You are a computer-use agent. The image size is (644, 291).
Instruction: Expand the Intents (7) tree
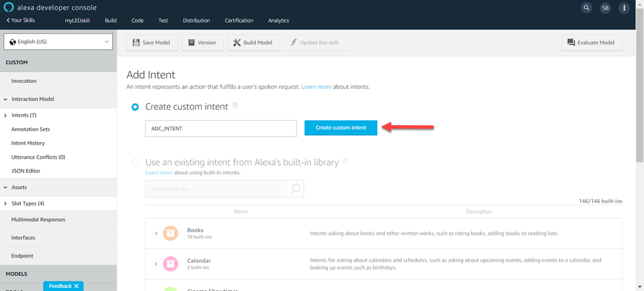click(6, 115)
